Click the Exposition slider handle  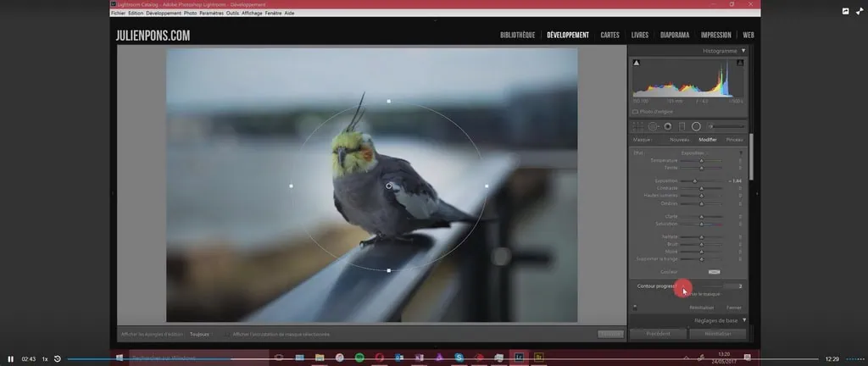pos(695,181)
